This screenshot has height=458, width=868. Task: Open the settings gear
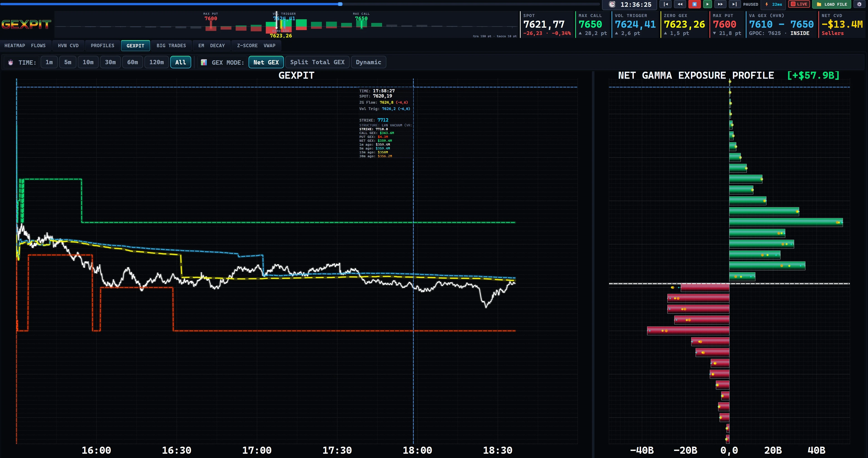[x=859, y=4]
